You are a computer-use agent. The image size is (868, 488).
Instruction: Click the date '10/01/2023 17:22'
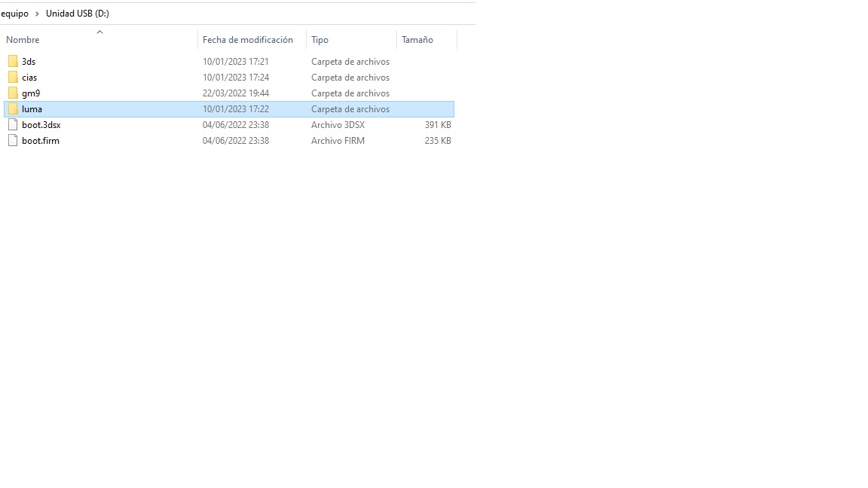236,109
